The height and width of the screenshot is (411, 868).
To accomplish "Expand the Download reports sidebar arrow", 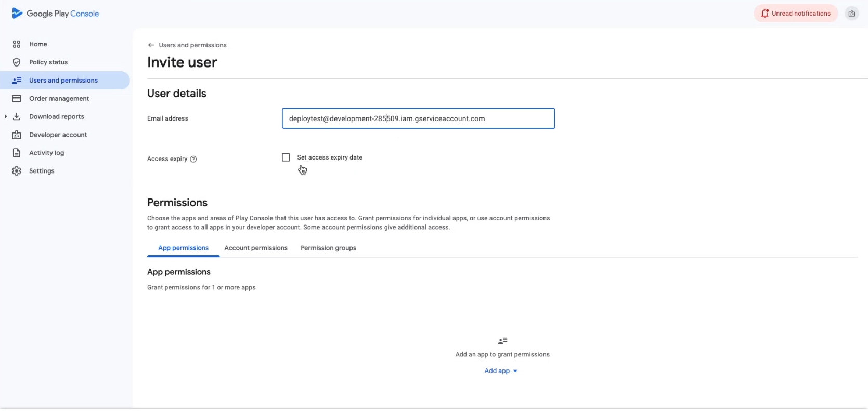I will point(6,117).
